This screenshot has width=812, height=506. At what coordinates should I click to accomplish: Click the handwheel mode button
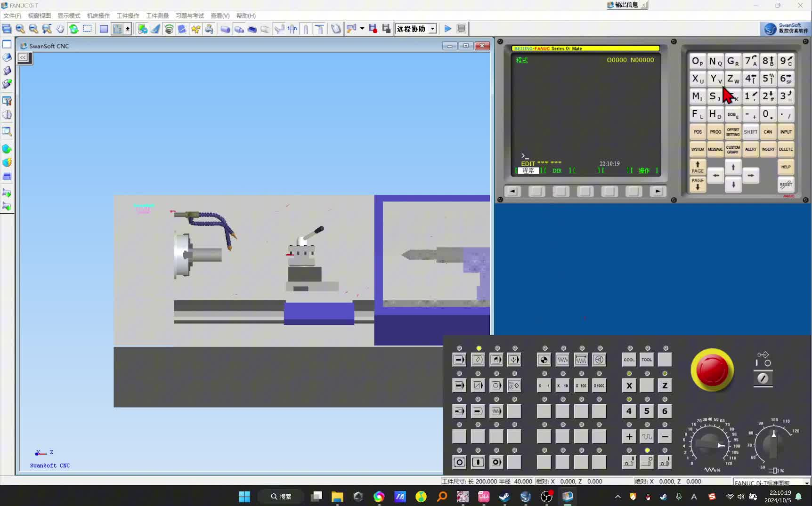pos(599,360)
